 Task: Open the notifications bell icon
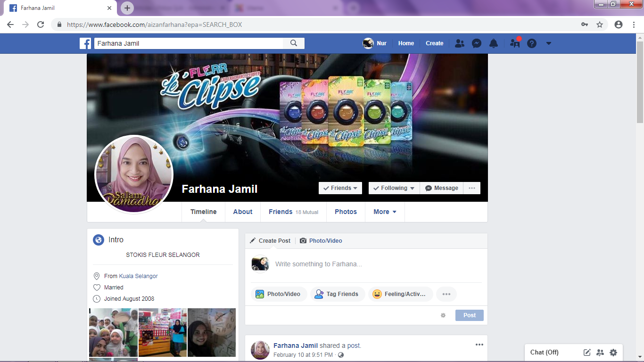point(494,43)
